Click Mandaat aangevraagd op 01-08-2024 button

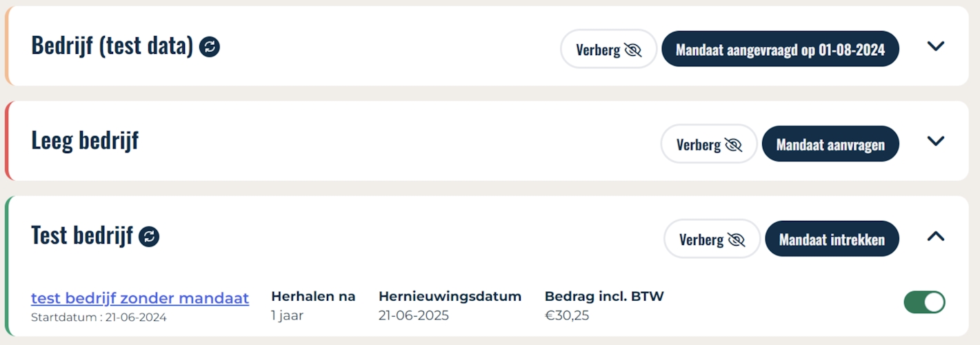click(780, 49)
